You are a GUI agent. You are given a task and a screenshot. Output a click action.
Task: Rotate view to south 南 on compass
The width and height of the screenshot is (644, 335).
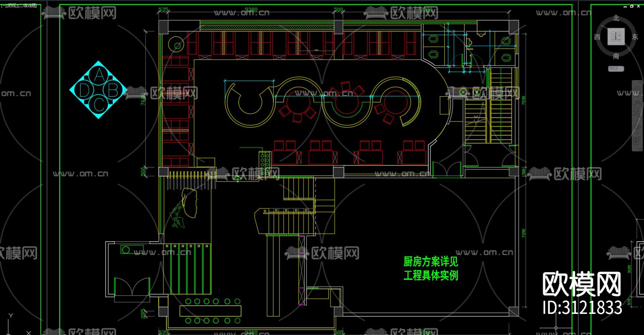coord(616,56)
